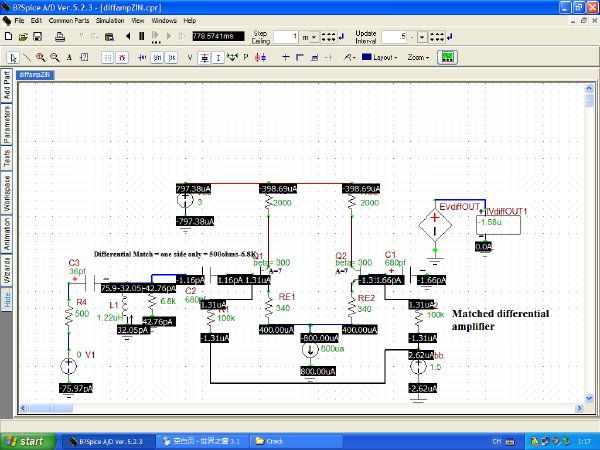Open the Common Parts menu
Image resolution: width=600 pixels, height=450 pixels.
[x=69, y=21]
